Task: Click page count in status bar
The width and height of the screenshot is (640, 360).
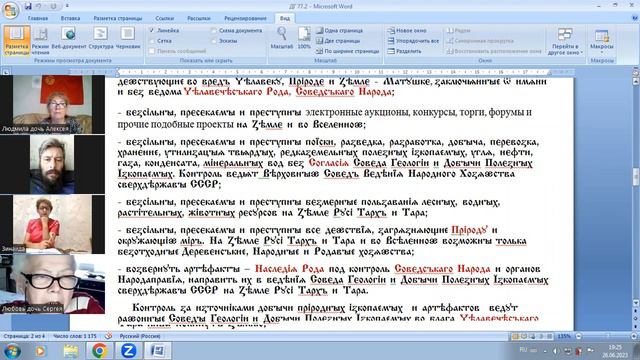Action: (x=24, y=336)
